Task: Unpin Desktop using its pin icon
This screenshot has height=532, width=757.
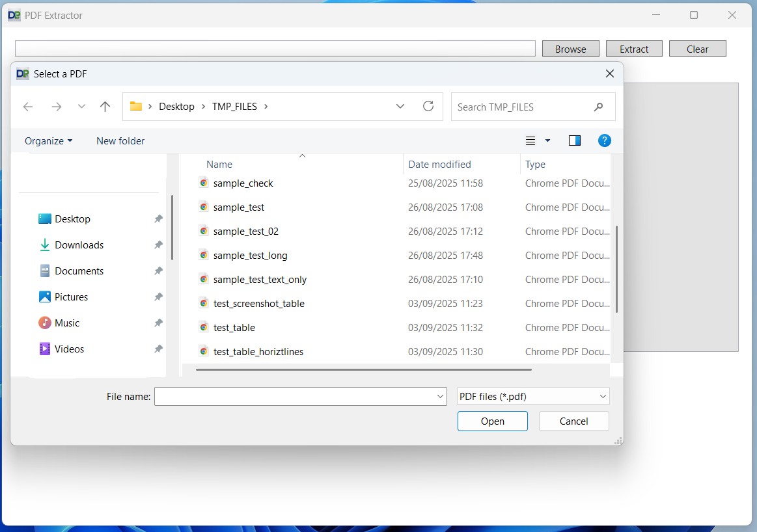Action: tap(158, 219)
